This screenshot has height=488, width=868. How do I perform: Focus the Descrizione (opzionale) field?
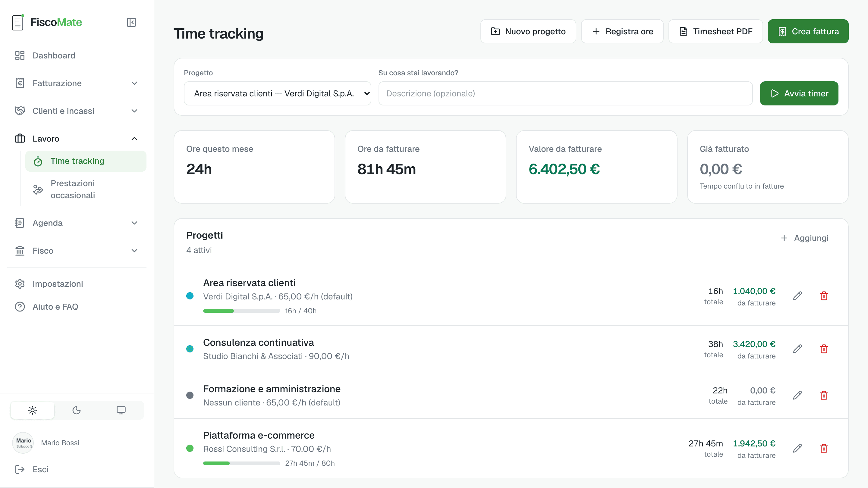565,93
